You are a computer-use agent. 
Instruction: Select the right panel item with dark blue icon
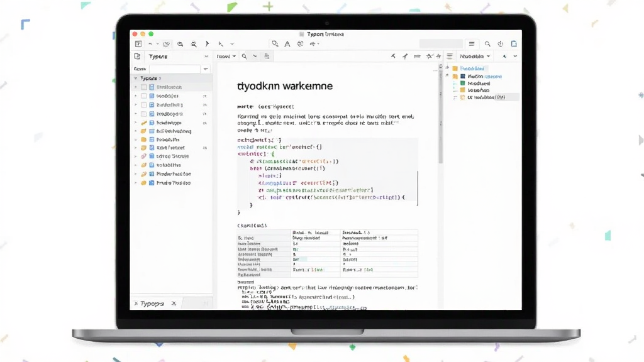coord(481,76)
